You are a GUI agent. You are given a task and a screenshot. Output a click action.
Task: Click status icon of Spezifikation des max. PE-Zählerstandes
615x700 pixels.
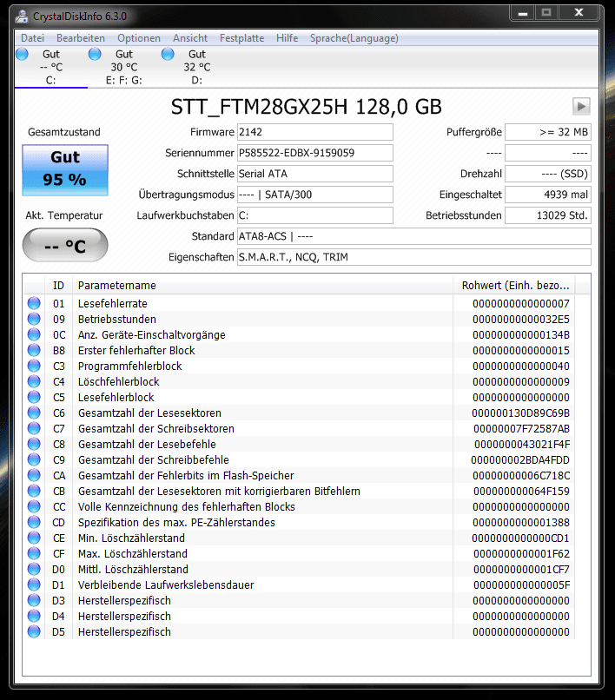coord(34,522)
